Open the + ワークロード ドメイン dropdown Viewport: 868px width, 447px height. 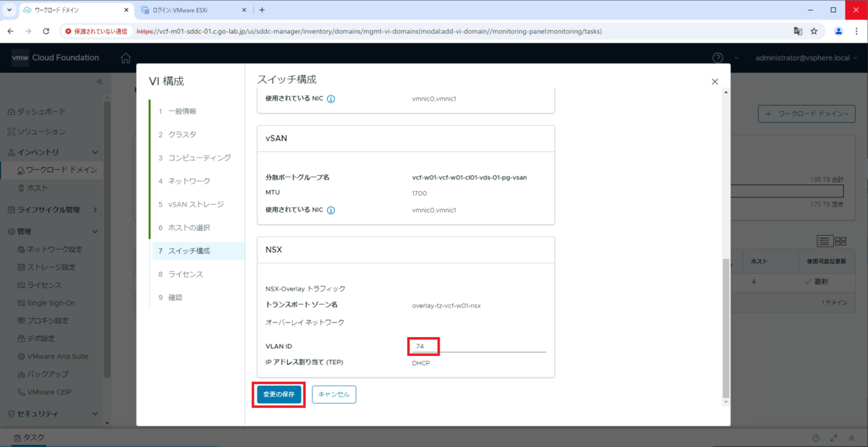[x=807, y=114]
